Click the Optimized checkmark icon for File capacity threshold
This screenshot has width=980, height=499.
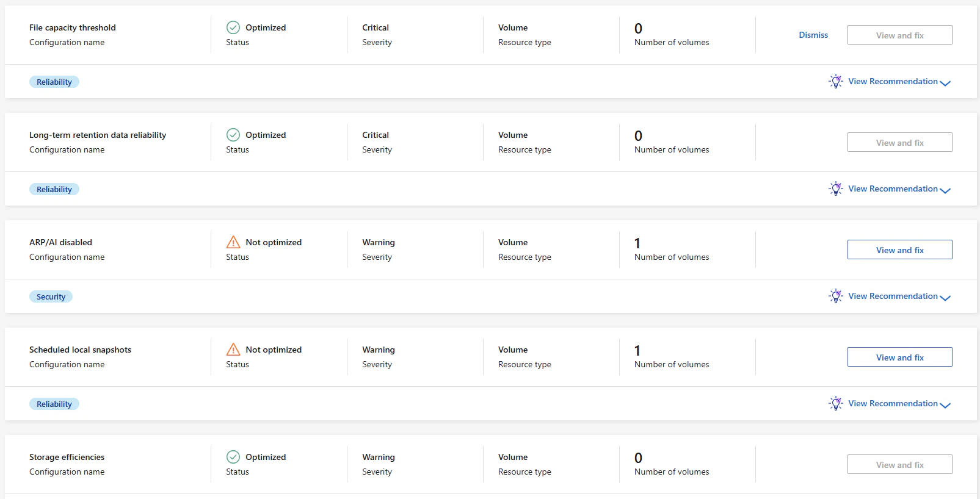(233, 27)
